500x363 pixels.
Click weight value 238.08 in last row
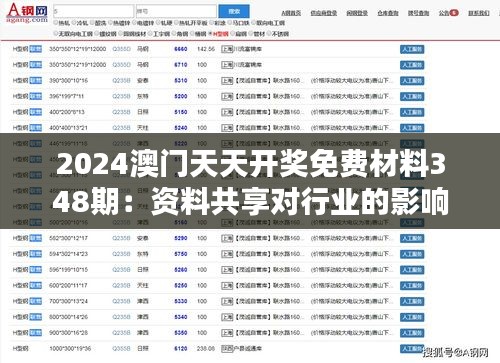point(206,349)
